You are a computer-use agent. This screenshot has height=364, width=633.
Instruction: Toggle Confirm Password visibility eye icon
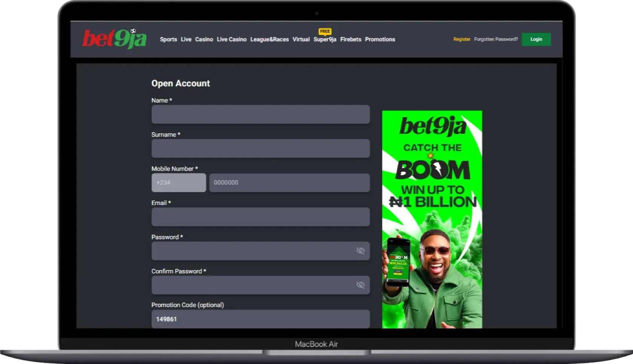pyautogui.click(x=361, y=285)
